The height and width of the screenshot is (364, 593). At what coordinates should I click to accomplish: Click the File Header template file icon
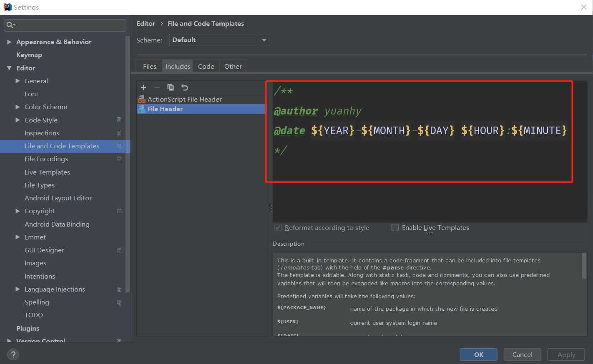click(x=141, y=109)
